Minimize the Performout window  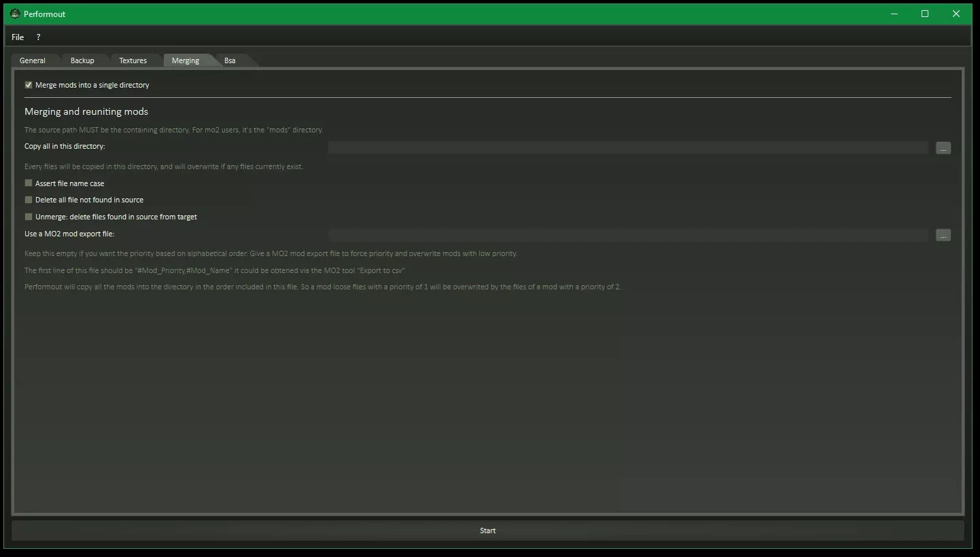[894, 14]
